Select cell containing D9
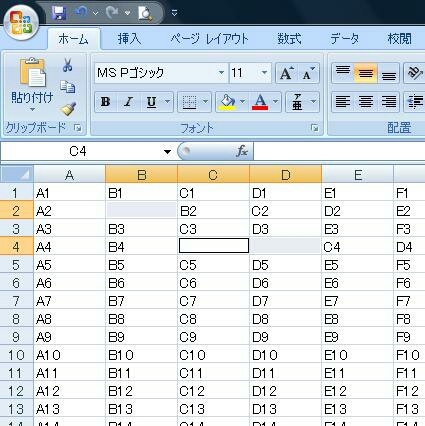425x426 pixels. point(286,337)
